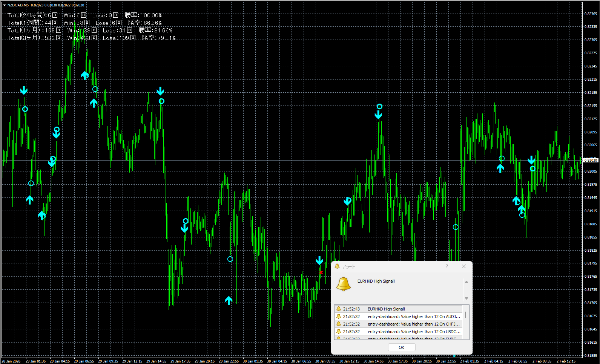The height and width of the screenshot is (364, 600).
Task: Click the red X marker on chart
Action: 321,272
